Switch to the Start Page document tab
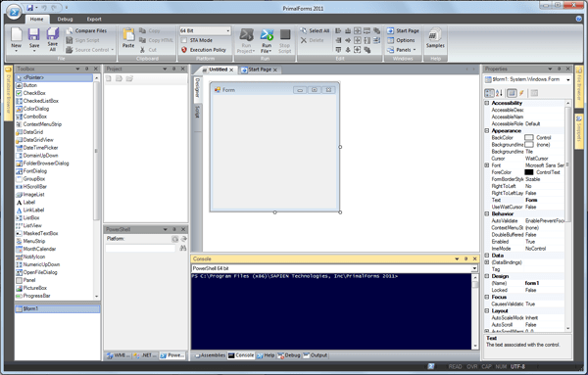Viewport: 588px width, 375px height. pos(259,70)
